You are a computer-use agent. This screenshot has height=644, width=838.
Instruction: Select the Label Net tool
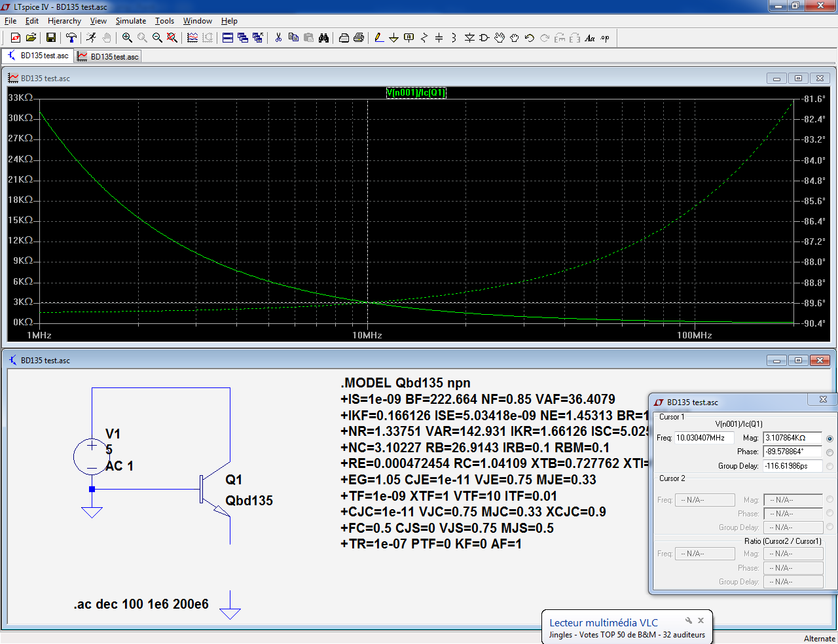point(409,38)
